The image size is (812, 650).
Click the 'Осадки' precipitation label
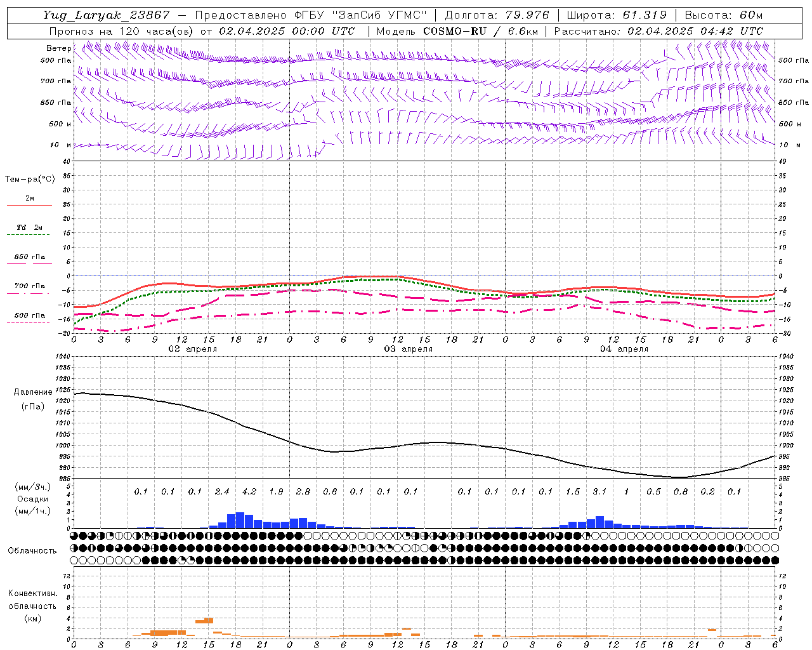coord(33,499)
